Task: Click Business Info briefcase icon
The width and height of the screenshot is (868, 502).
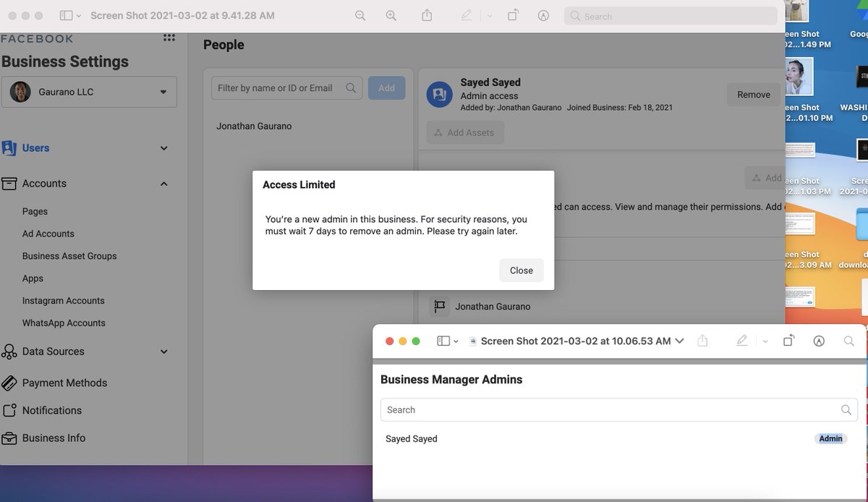Action: pos(9,438)
